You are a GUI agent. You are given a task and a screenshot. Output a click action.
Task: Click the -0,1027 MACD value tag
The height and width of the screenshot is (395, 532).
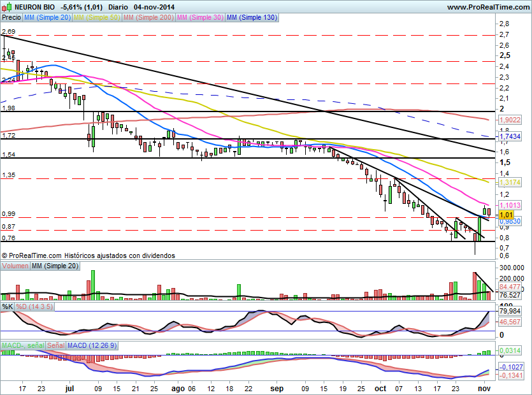(510, 367)
